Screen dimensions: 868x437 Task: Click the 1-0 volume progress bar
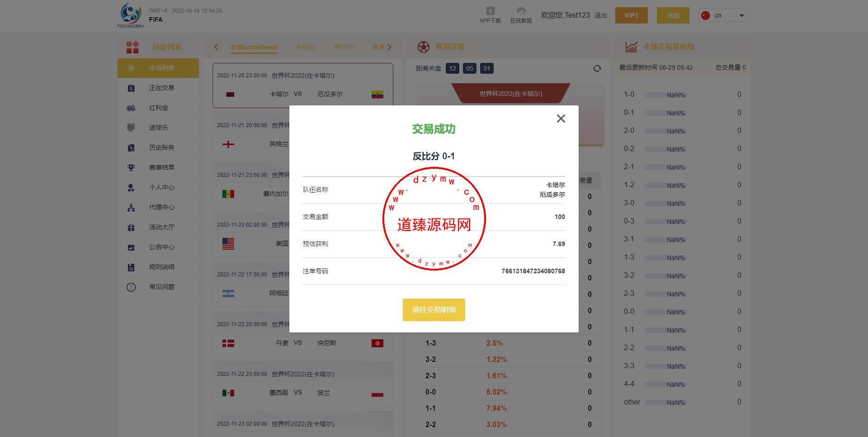665,95
